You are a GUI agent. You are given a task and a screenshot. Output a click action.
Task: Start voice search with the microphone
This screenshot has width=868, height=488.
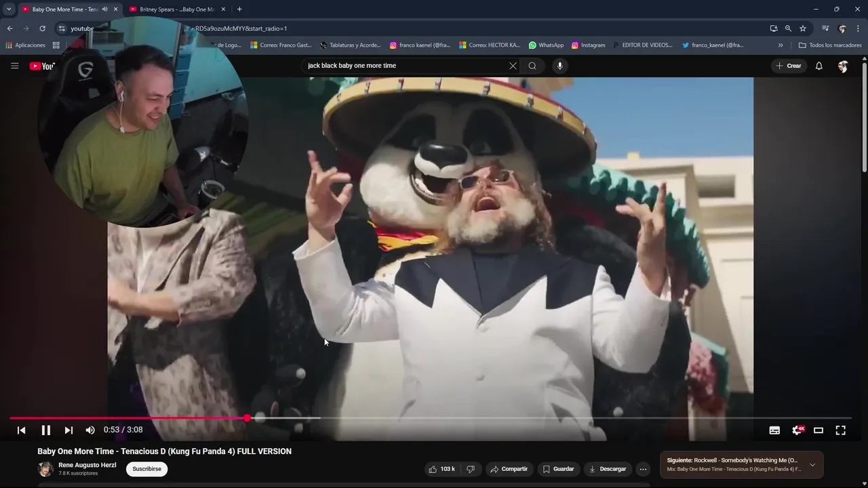click(559, 66)
